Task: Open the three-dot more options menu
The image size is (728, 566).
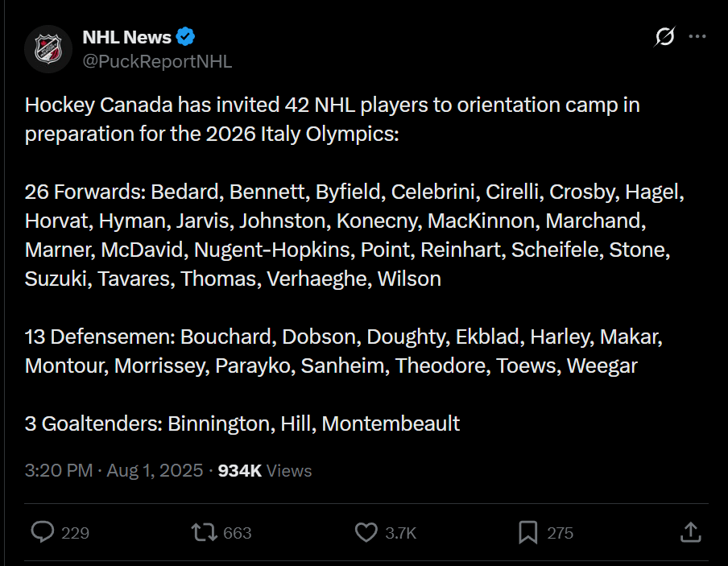Action: 698,37
